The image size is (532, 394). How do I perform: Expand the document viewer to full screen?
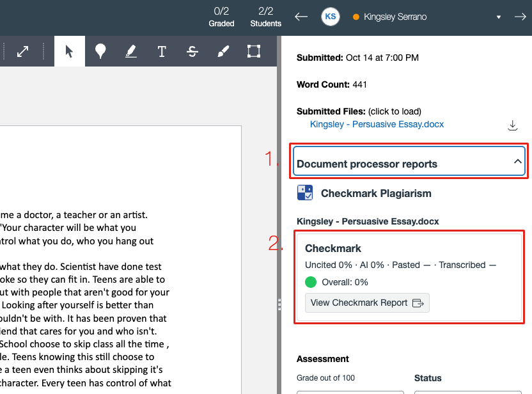pyautogui.click(x=23, y=51)
